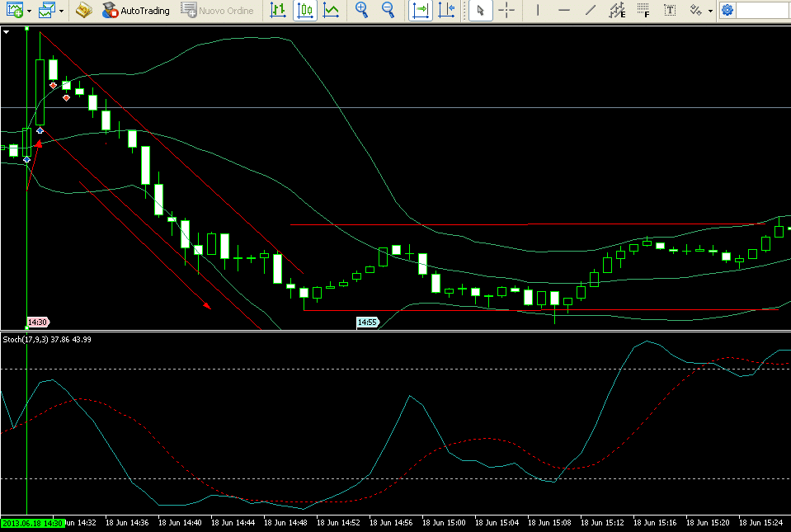
Task: Click the 14:55 time label
Action: click(x=367, y=322)
